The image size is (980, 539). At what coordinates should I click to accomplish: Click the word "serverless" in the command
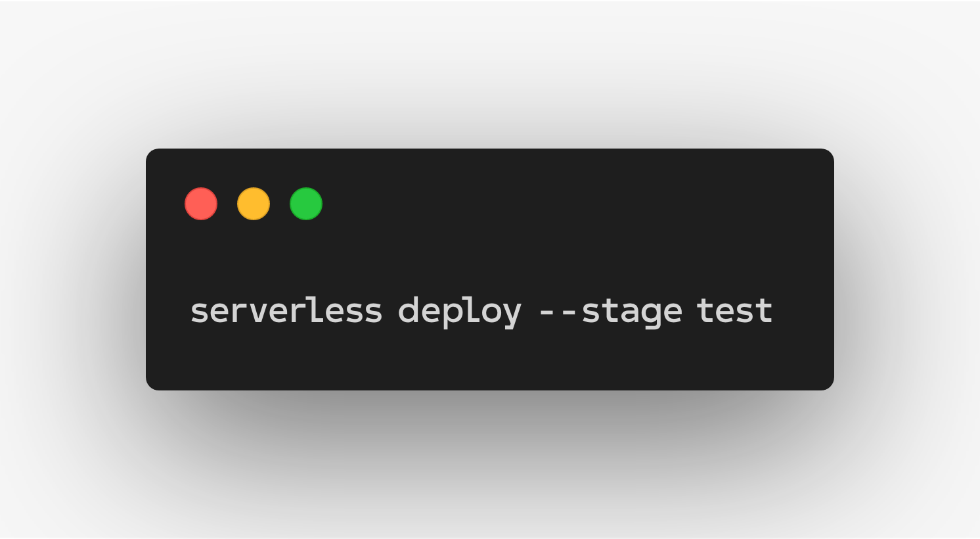pos(286,311)
